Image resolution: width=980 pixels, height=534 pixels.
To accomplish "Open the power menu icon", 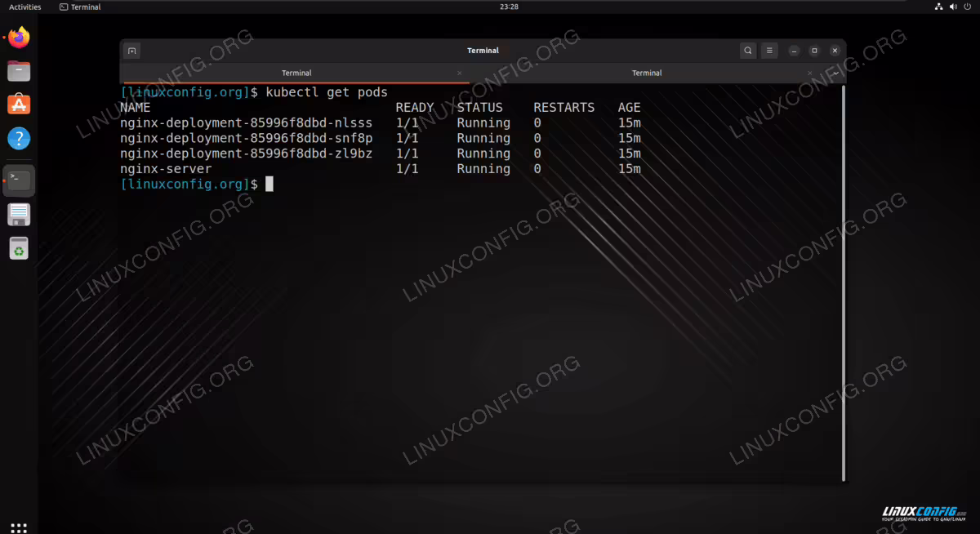I will (x=967, y=7).
